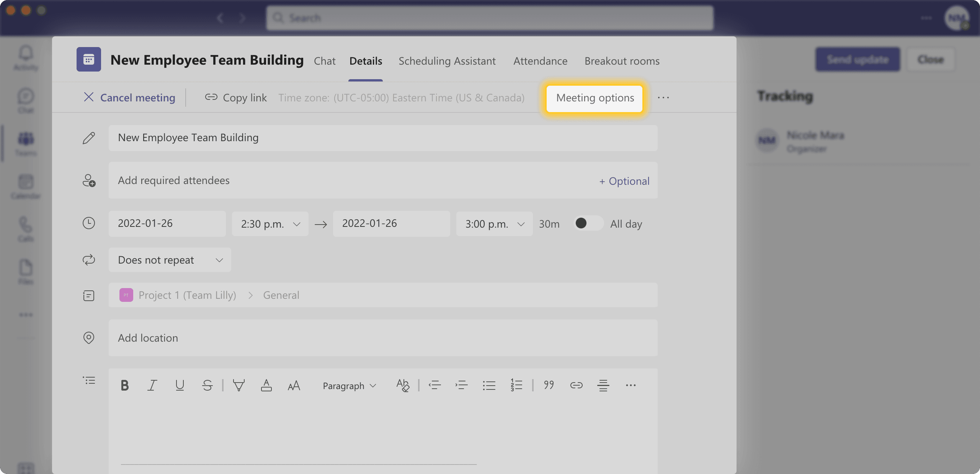Insert horizontal rule

(603, 385)
